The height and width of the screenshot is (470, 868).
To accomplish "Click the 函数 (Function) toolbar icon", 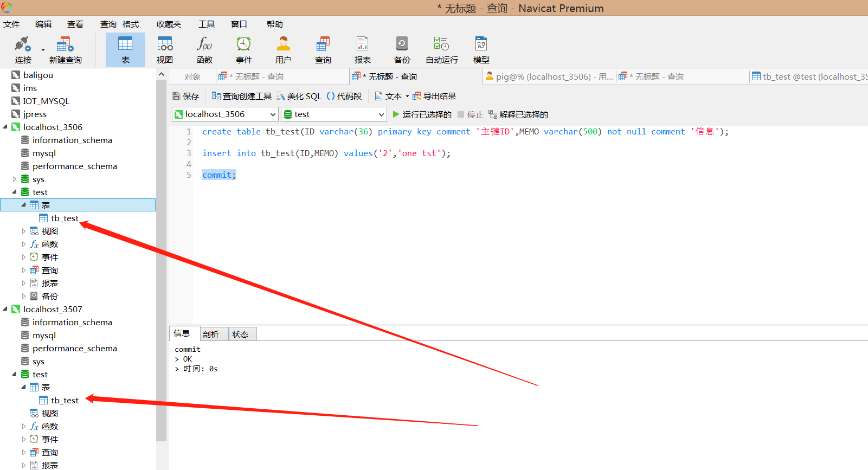I will tap(204, 50).
